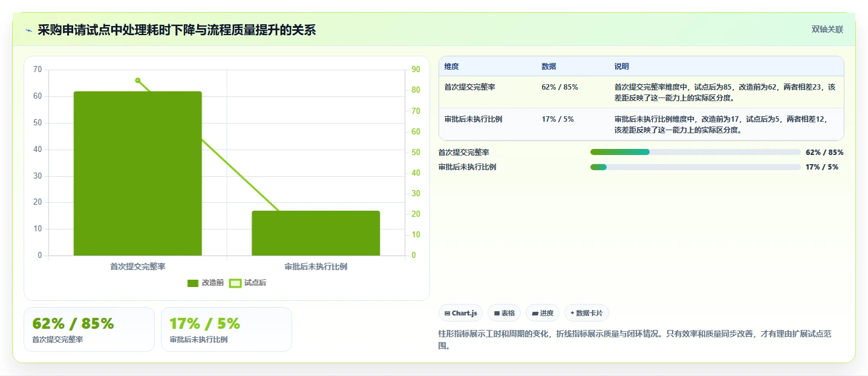
Task: Click the 双轴关联 badge in the header
Action: 827,30
